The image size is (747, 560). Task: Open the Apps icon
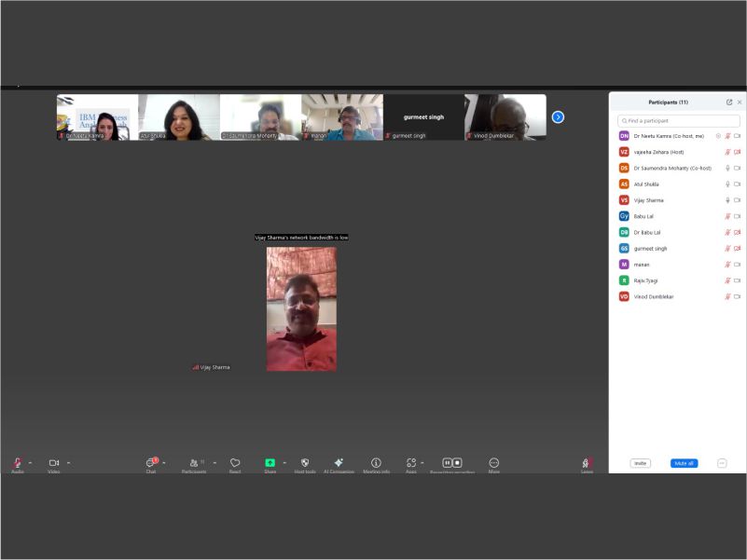(410, 463)
